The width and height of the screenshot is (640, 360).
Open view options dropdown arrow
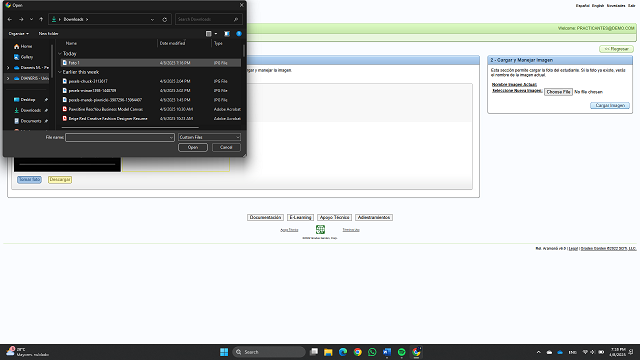(216, 33)
